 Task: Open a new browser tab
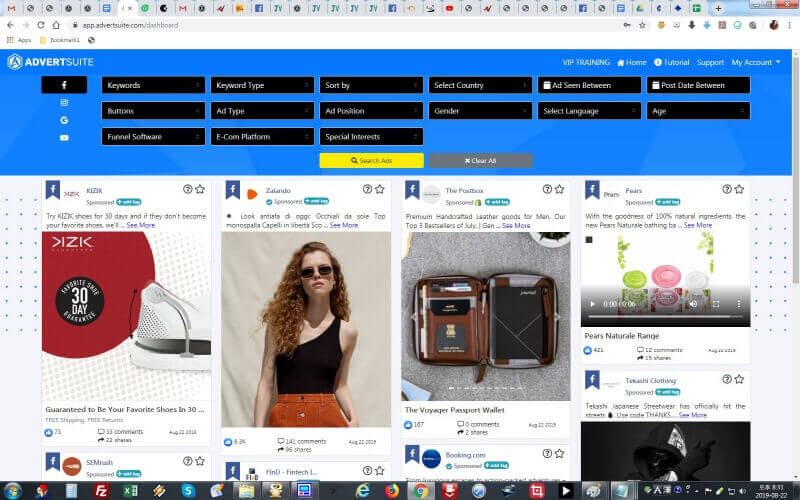coord(718,8)
